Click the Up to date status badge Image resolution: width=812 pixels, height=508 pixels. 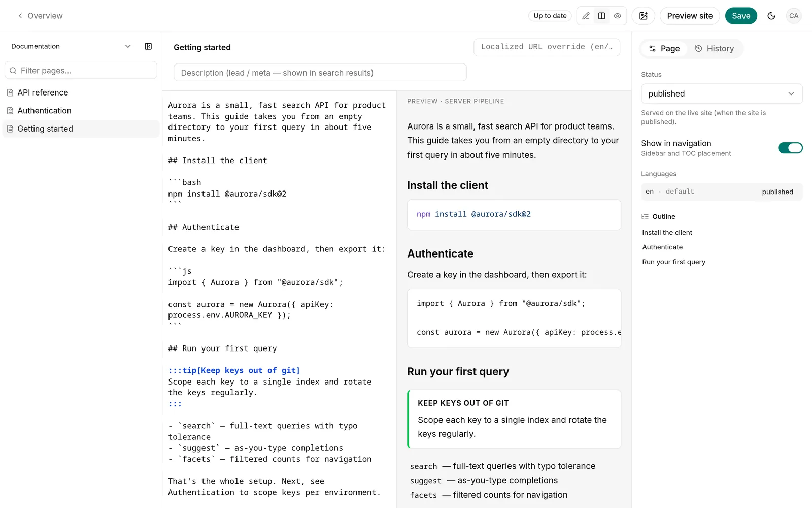point(550,16)
